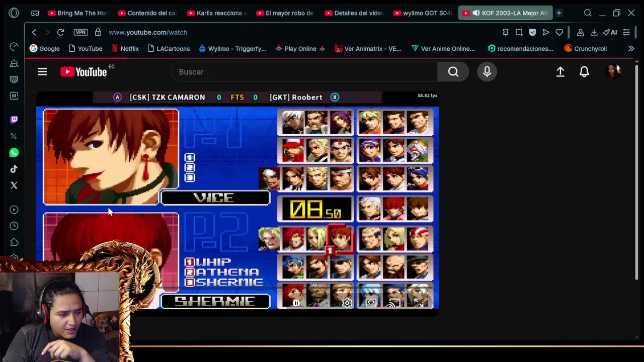
Task: Mute the KOF 2002 tab audio speaker
Action: (476, 13)
